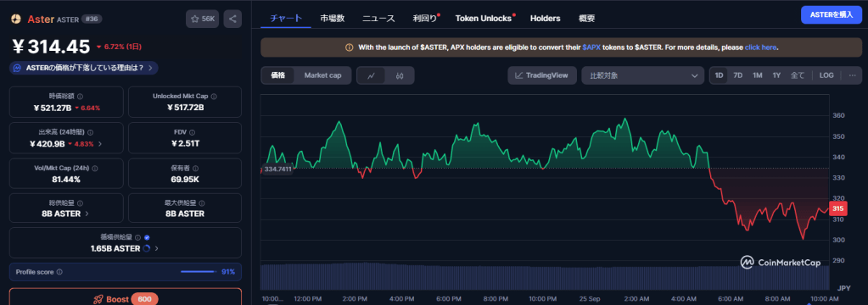Click the 600 Boost count badge
Viewport: 868px width, 305px height.
click(145, 299)
